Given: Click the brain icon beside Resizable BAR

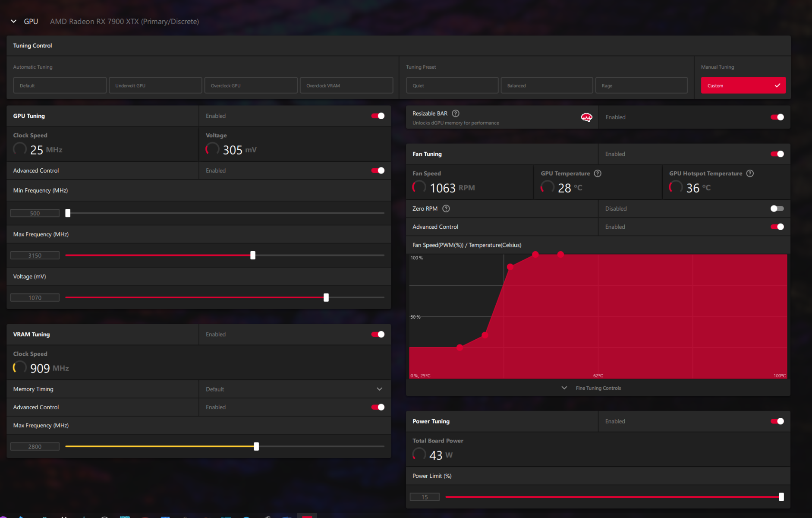Looking at the screenshot, I should [x=586, y=117].
